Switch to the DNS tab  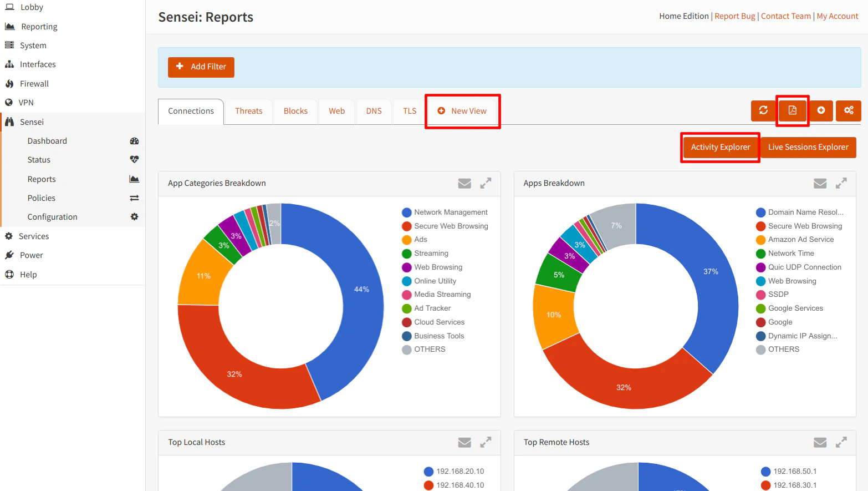pyautogui.click(x=374, y=112)
